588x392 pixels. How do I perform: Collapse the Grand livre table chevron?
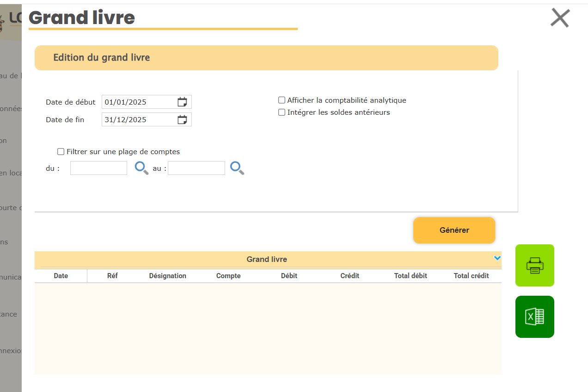497,258
